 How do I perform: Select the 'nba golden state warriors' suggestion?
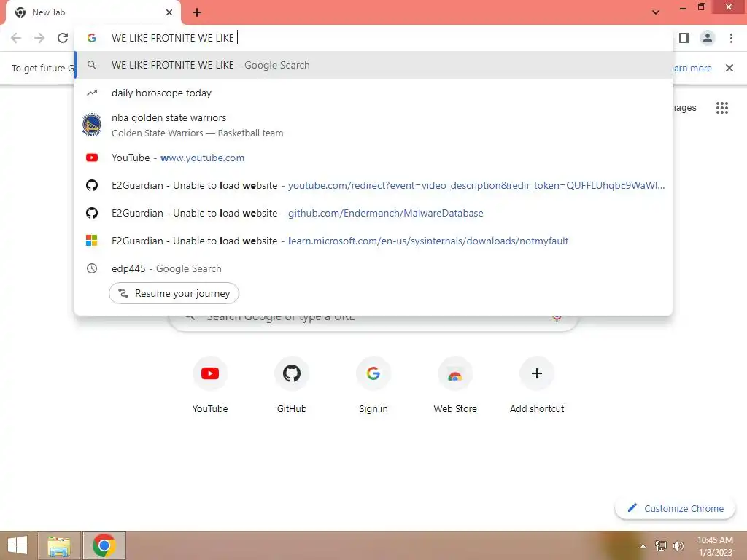(x=373, y=125)
